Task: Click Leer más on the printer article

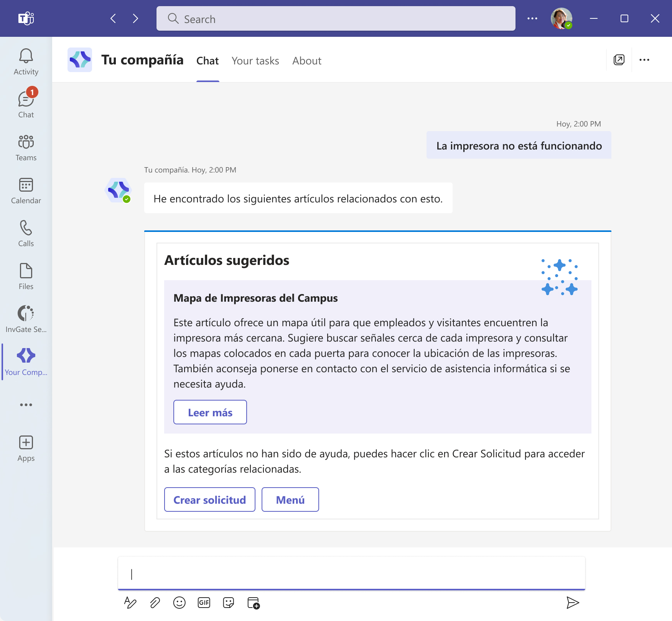Action: coord(210,412)
